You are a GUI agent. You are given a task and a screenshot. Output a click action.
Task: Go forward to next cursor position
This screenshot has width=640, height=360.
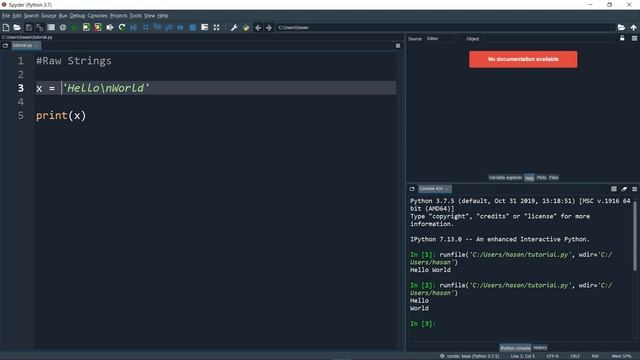click(x=269, y=27)
